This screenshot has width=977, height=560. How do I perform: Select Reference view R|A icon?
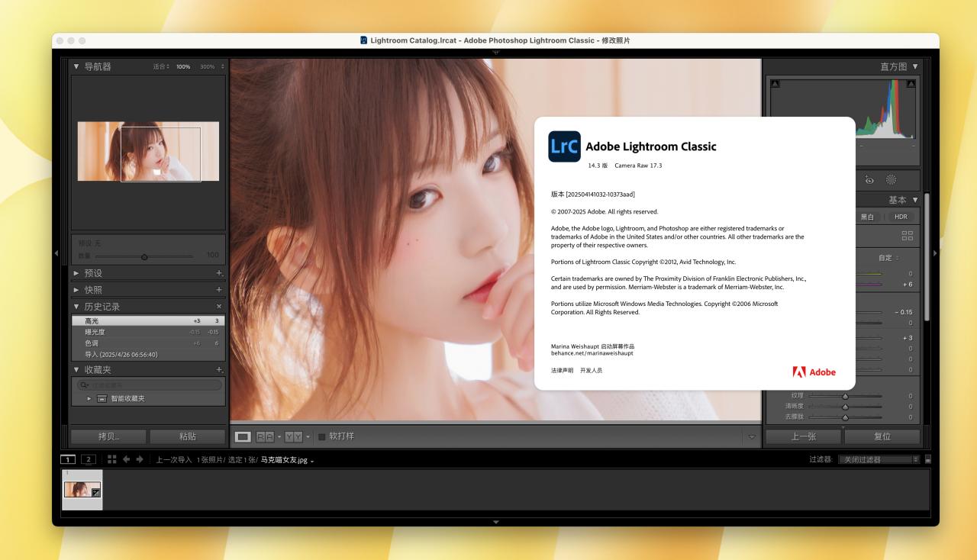[265, 436]
